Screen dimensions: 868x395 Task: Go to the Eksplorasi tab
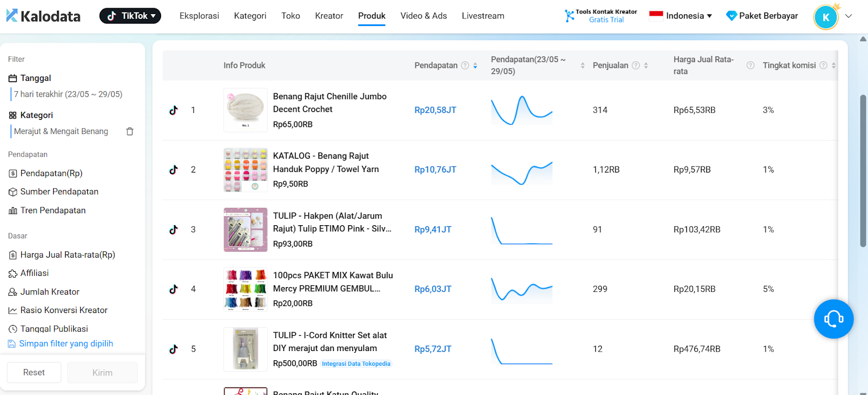click(199, 16)
